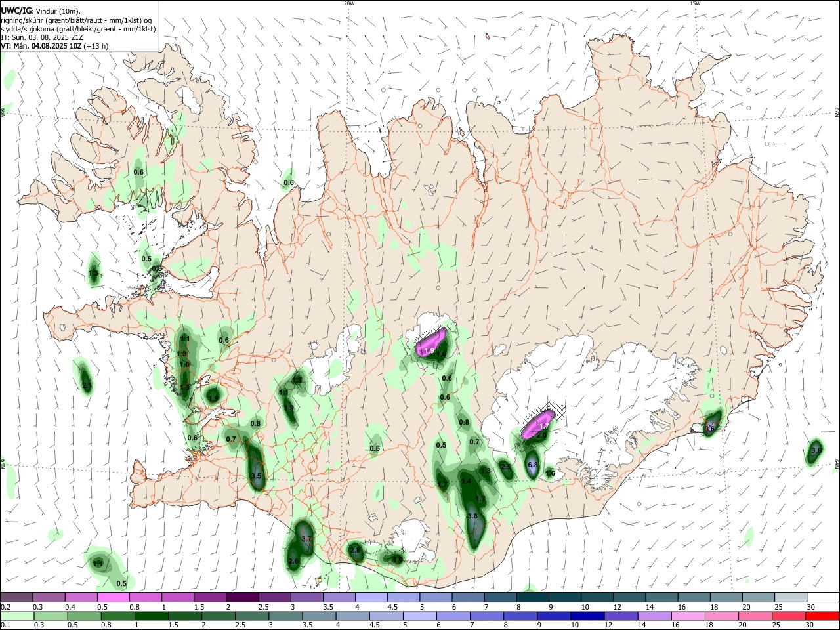Click the '1.4' precipitation value on the map

467,481
